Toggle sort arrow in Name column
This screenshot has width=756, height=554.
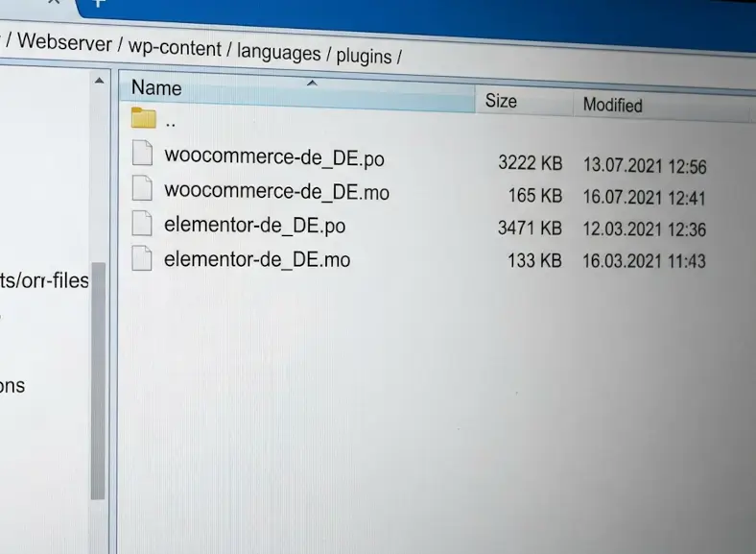[312, 84]
